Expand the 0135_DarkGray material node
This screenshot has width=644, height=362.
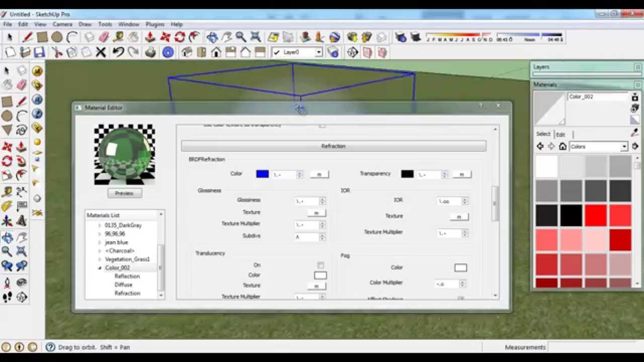(x=100, y=225)
